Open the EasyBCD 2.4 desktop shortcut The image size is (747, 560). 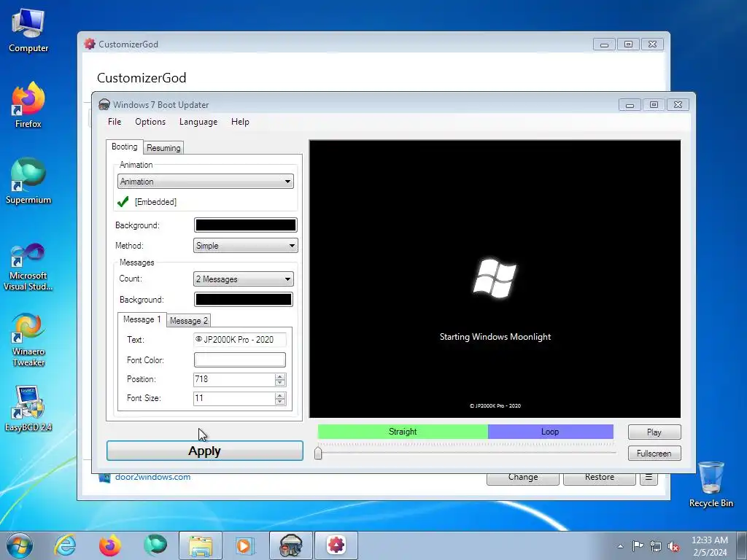tap(28, 408)
